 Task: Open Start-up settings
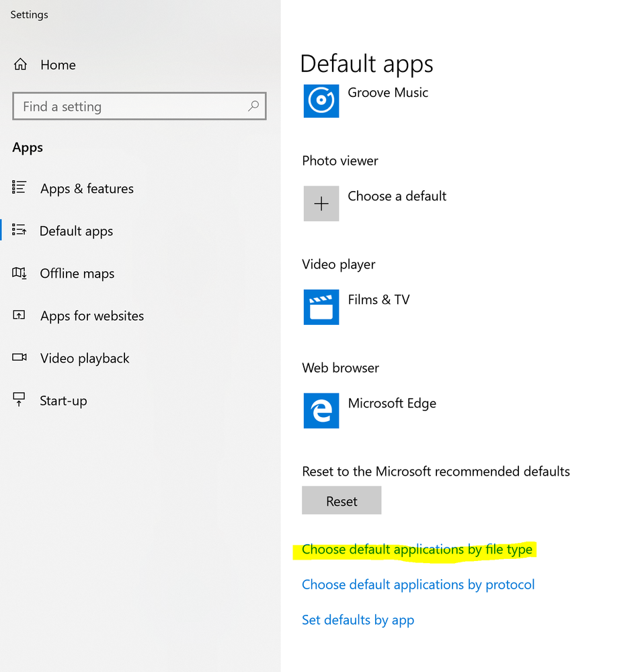63,401
